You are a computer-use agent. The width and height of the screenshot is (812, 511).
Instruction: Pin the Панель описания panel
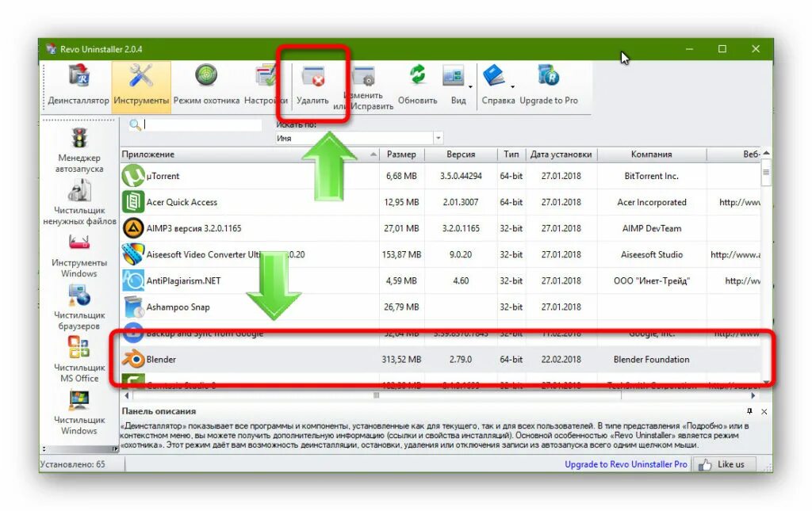pos(749,411)
